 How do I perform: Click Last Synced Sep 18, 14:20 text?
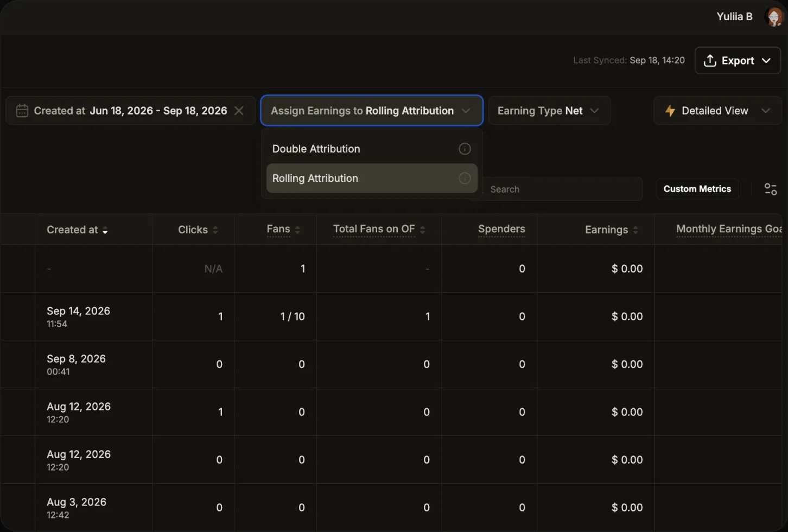pyautogui.click(x=629, y=60)
